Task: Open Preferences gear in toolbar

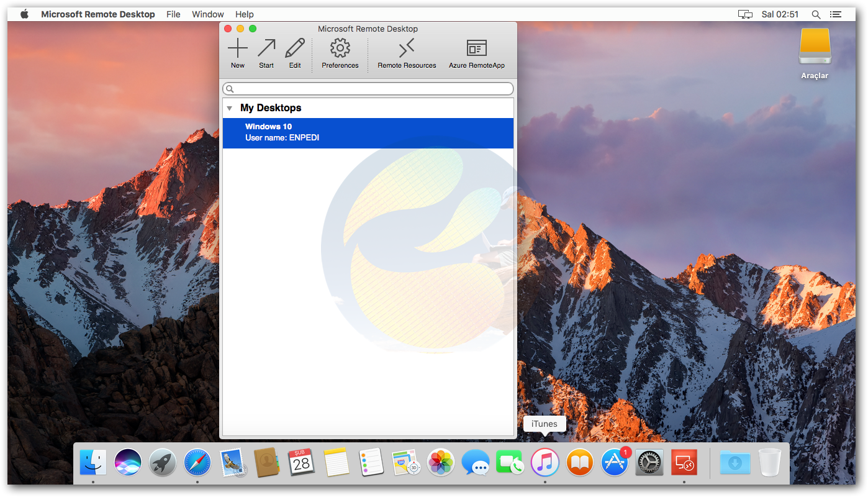Action: tap(340, 53)
